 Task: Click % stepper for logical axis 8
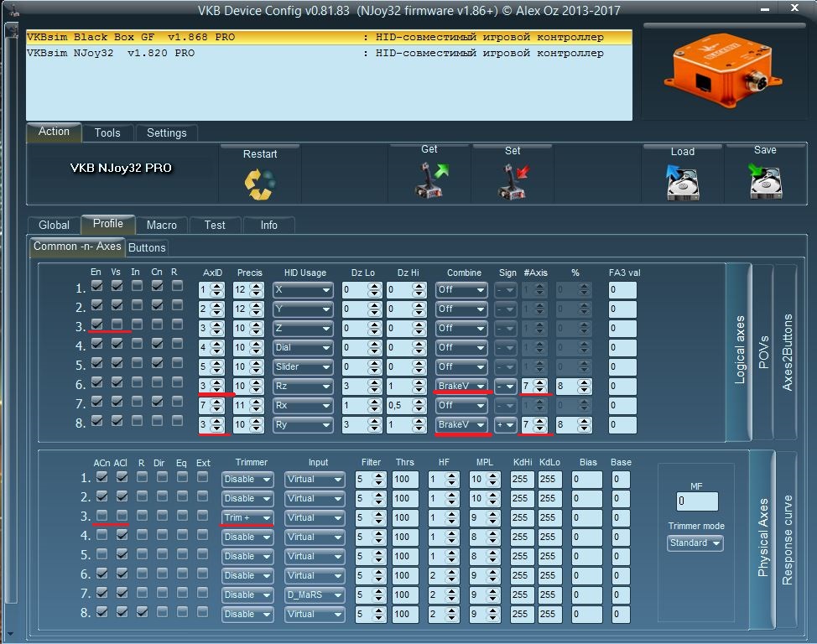click(584, 425)
